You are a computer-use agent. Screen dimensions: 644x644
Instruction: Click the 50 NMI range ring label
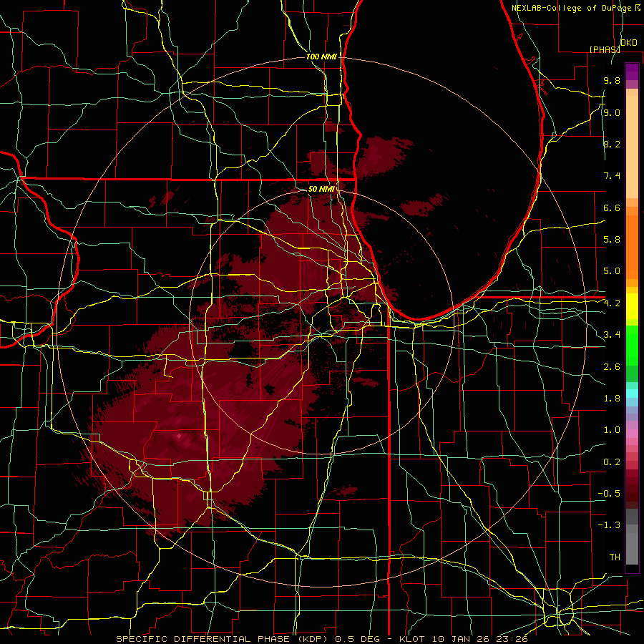pos(321,189)
